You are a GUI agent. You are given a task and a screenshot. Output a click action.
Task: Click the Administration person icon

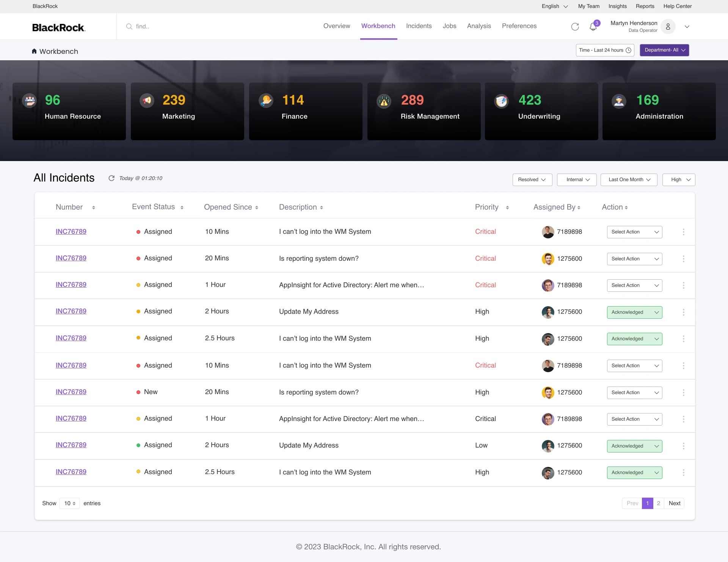coord(619,101)
